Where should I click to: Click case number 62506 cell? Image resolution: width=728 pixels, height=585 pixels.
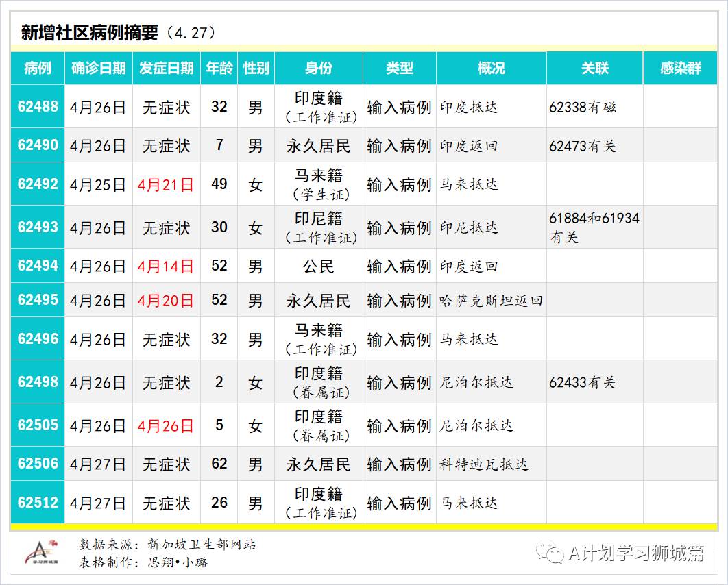click(x=38, y=464)
